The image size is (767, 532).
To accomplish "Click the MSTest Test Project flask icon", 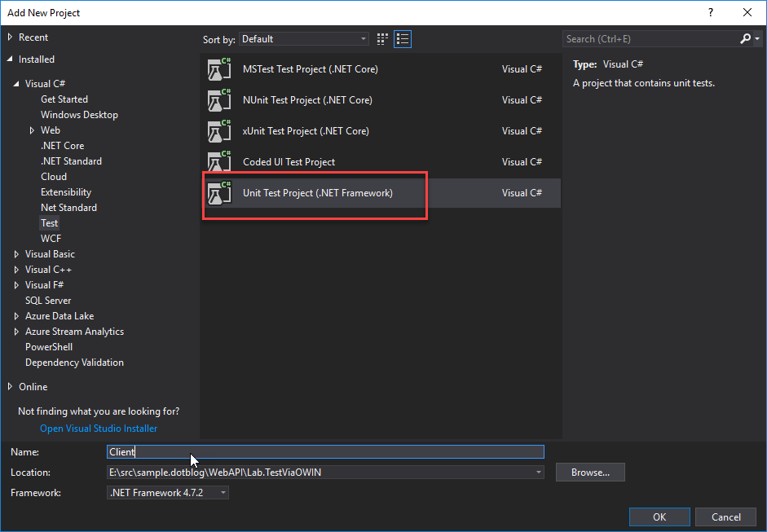I will tap(219, 69).
